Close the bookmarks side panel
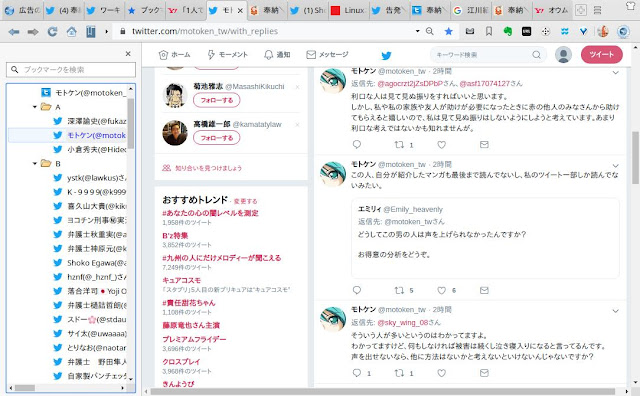 click(x=128, y=53)
